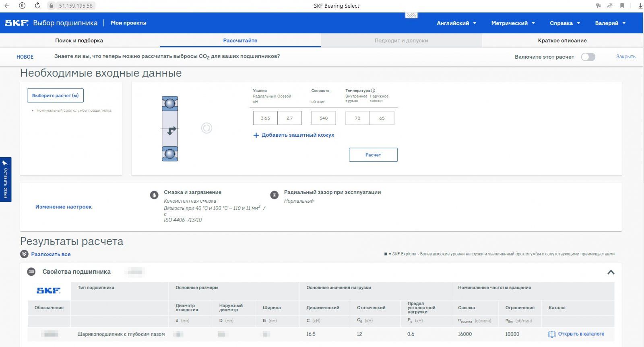Click the feedback tab on the left edge

tap(5, 179)
